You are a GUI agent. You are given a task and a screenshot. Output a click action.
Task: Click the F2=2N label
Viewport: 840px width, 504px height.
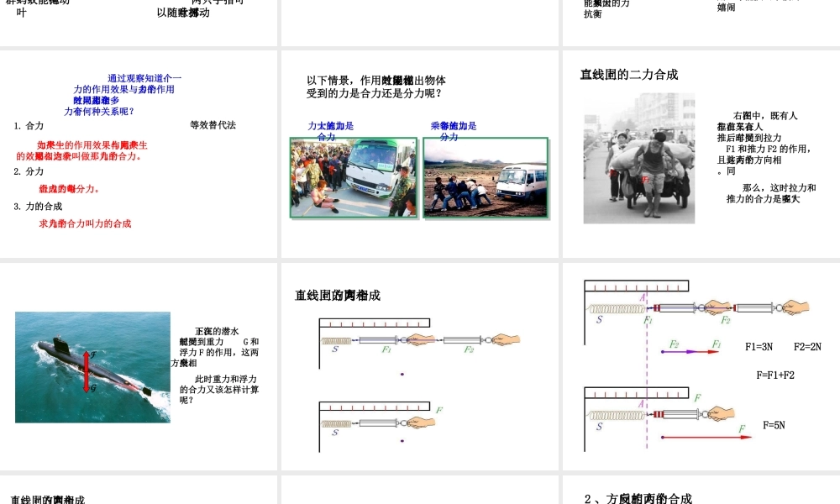pos(807,346)
